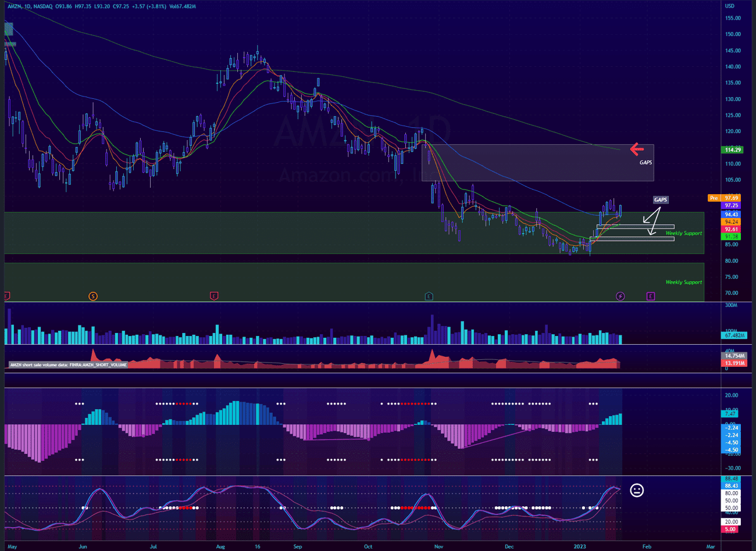Click the orange S split marker
This screenshot has height=551, width=756.
(x=93, y=296)
